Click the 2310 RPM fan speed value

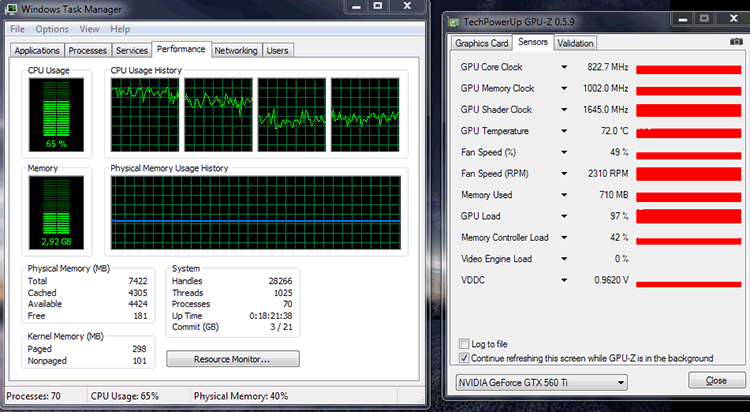point(608,174)
